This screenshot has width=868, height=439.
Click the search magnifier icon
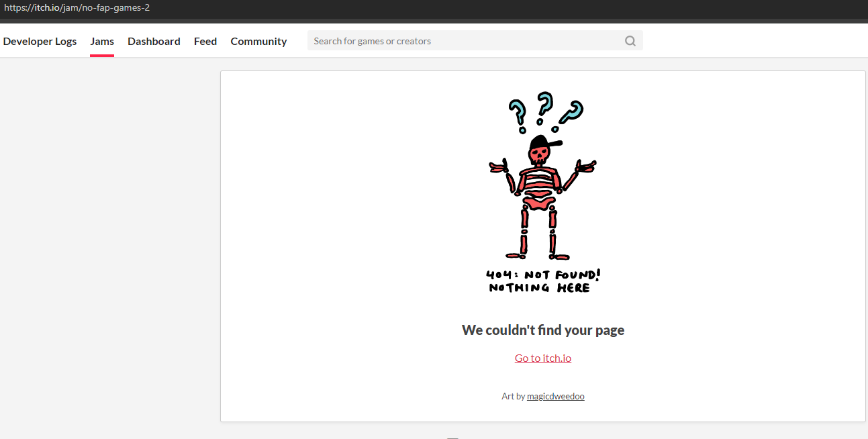(x=630, y=41)
